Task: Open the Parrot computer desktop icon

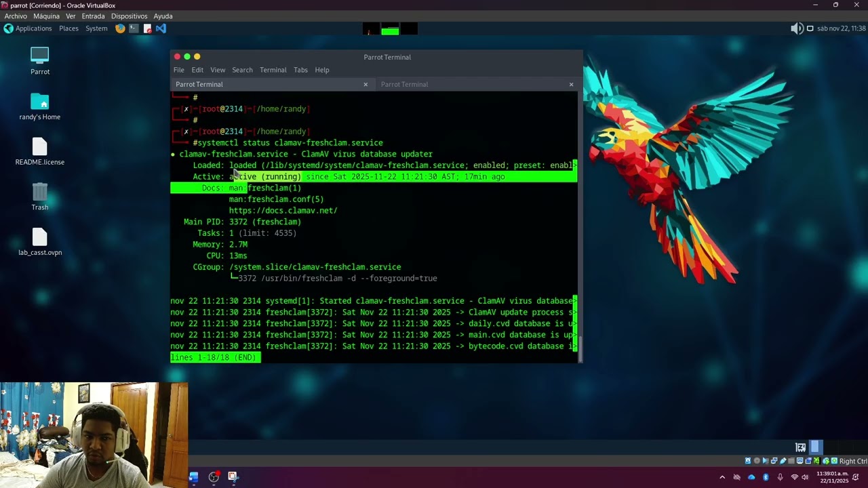Action: pos(40,60)
